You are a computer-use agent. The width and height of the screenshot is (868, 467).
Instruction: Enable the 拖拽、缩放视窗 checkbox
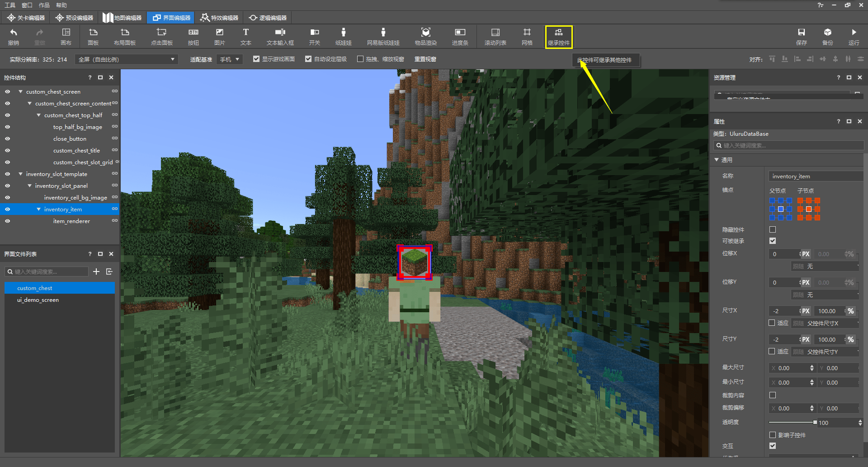[x=360, y=59]
